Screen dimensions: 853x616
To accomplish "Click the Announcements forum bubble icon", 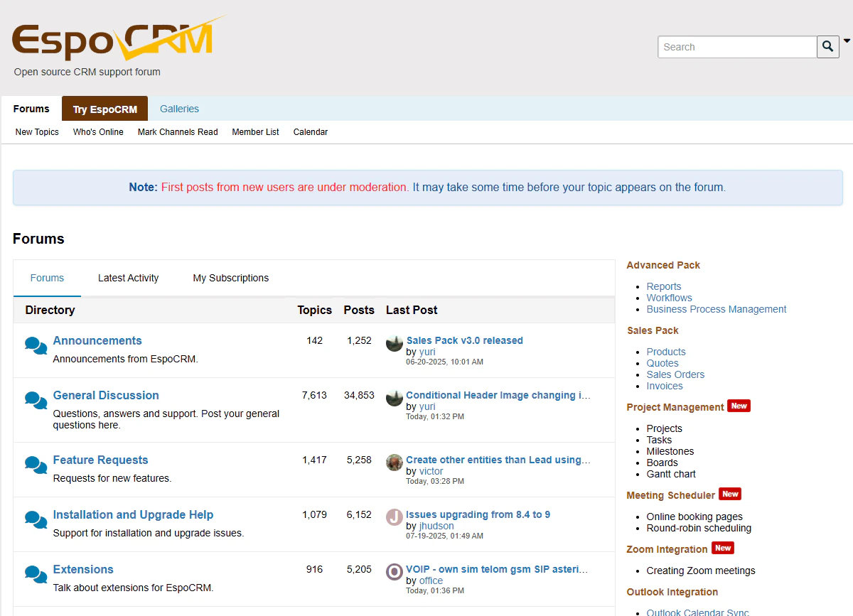I will [36, 345].
